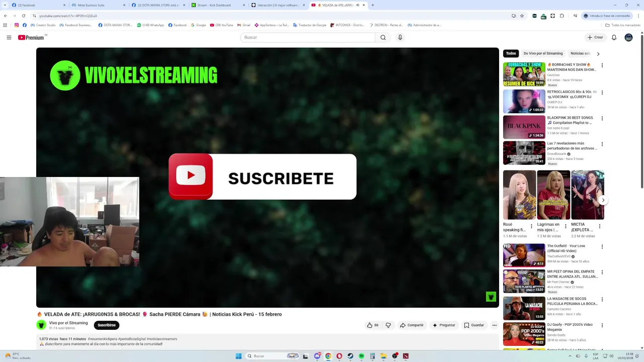644x362 pixels.
Task: Open Vivo por el Streaming channel name
Action: tap(68, 323)
